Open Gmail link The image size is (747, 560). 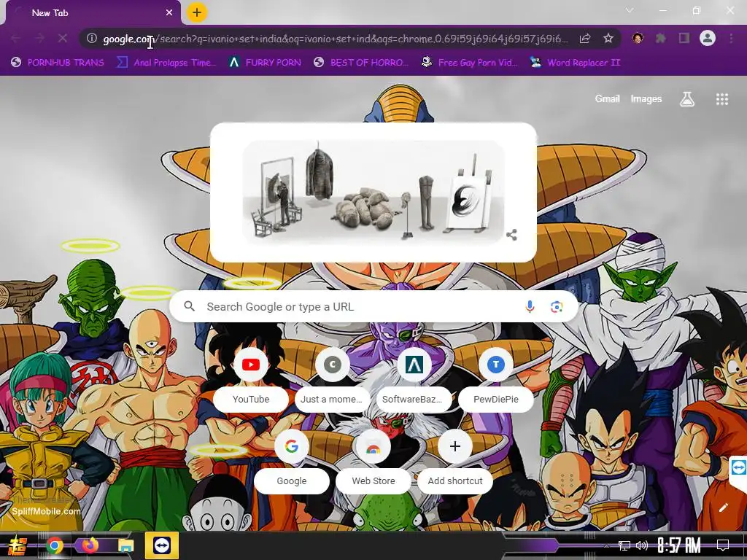pyautogui.click(x=607, y=98)
